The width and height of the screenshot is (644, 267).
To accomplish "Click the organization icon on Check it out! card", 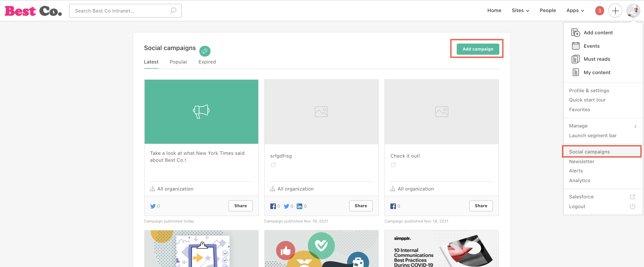I will 393,189.
